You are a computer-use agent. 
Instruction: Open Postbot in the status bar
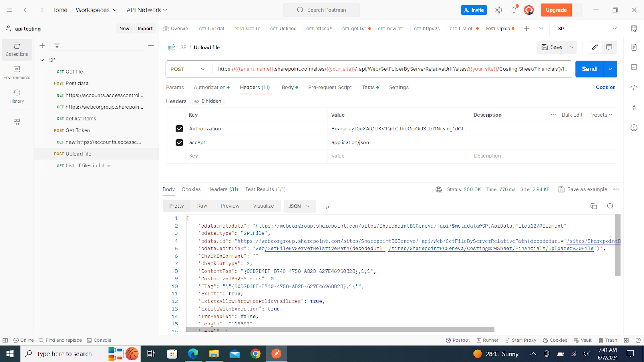458,340
